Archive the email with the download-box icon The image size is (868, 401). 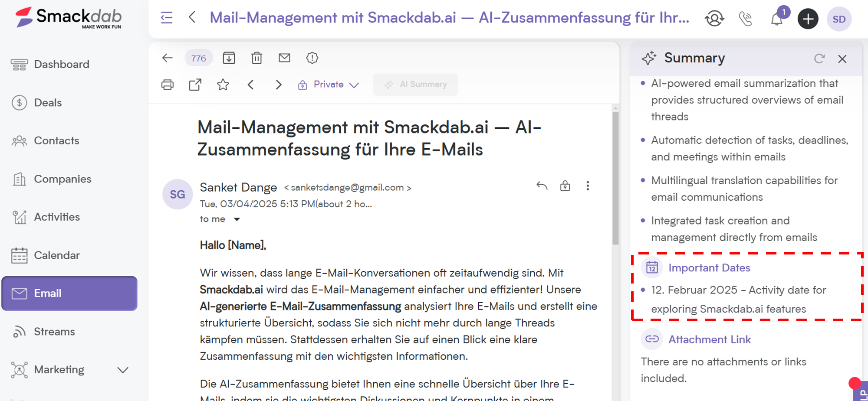(229, 58)
